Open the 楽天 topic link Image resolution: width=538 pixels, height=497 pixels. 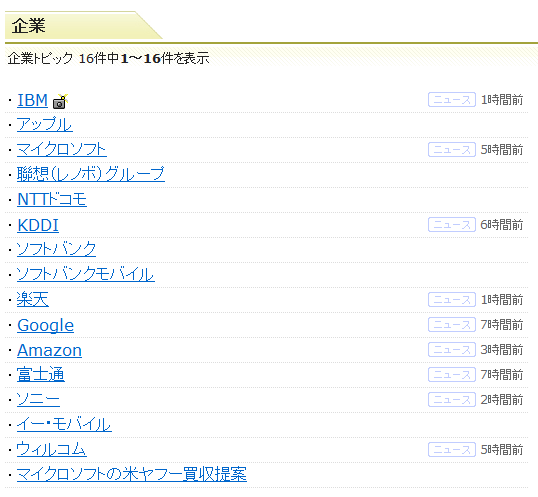coord(33,299)
